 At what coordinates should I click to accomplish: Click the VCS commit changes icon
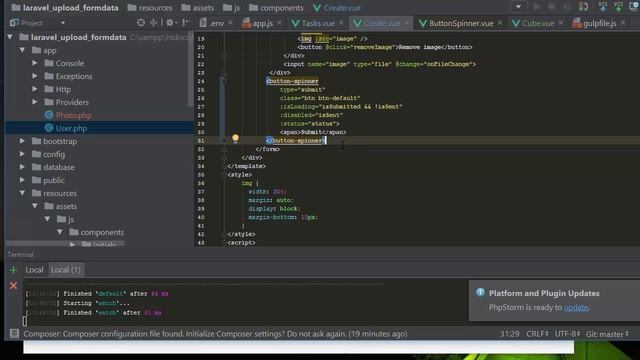[x=619, y=7]
